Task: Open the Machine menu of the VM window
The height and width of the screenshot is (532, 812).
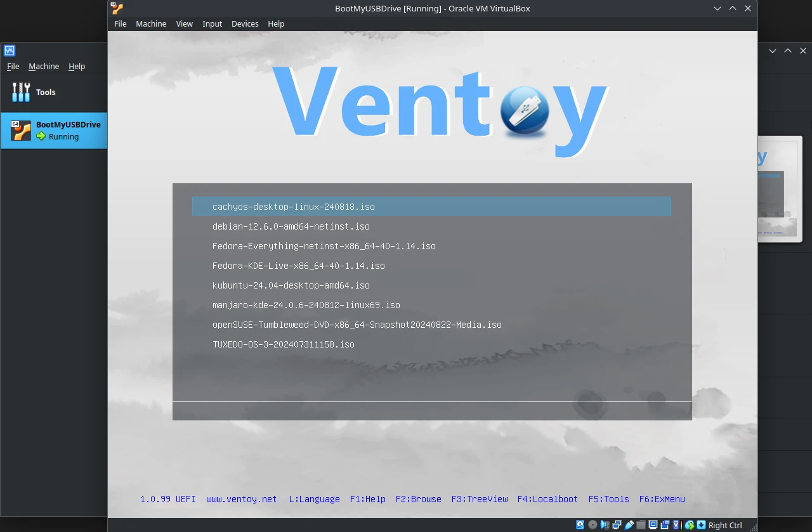Action: [151, 23]
